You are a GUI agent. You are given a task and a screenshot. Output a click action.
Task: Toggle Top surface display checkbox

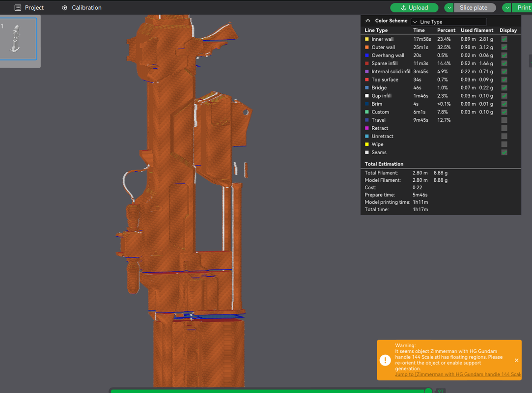coord(504,80)
